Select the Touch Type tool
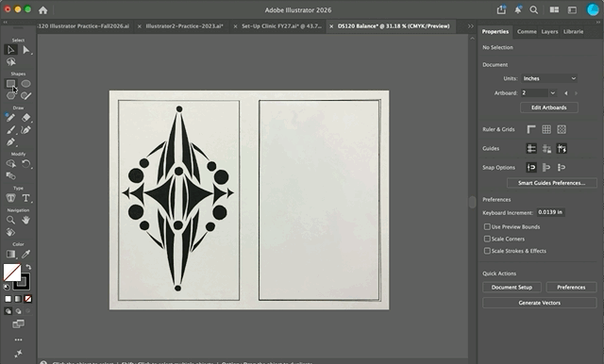The height and width of the screenshot is (364, 604). pyautogui.click(x=10, y=198)
